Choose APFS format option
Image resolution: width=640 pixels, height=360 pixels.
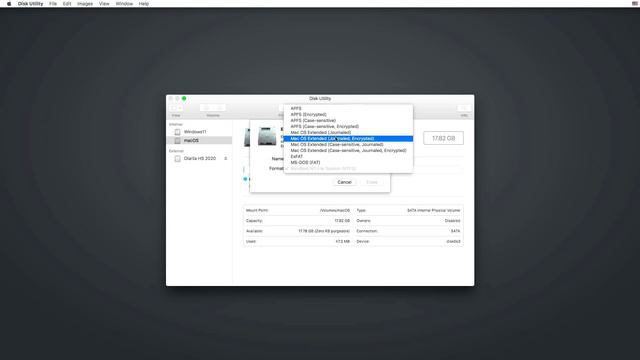coord(348,109)
